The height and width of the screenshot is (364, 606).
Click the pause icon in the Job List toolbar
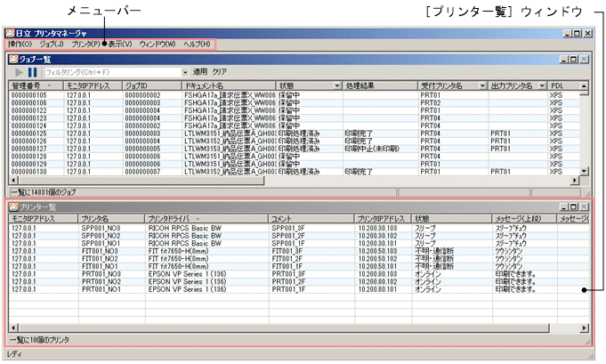[32, 72]
